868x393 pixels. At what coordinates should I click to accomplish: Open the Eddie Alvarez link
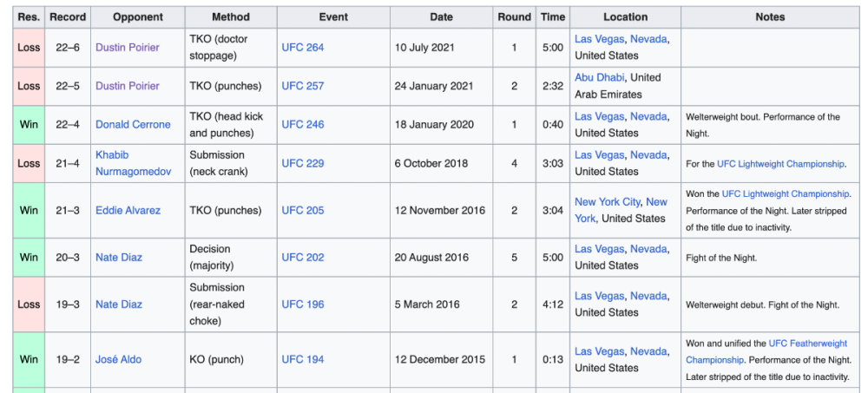[128, 210]
